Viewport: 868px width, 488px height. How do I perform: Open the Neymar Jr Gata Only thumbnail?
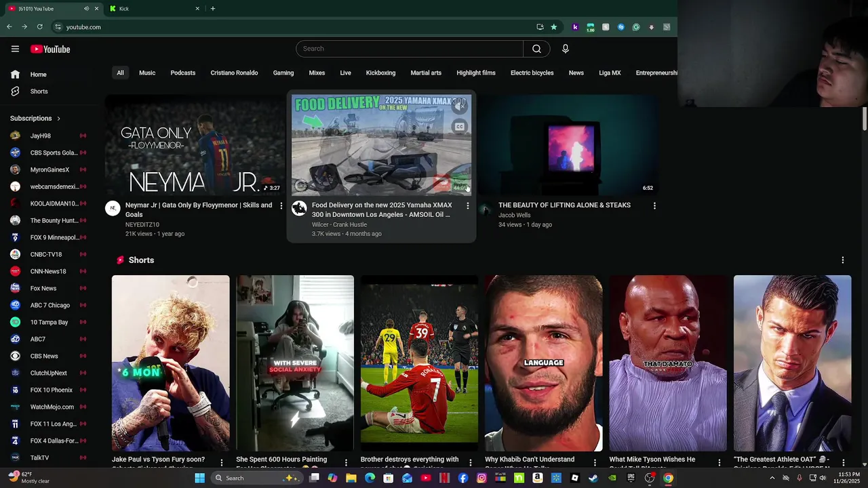[x=195, y=145]
